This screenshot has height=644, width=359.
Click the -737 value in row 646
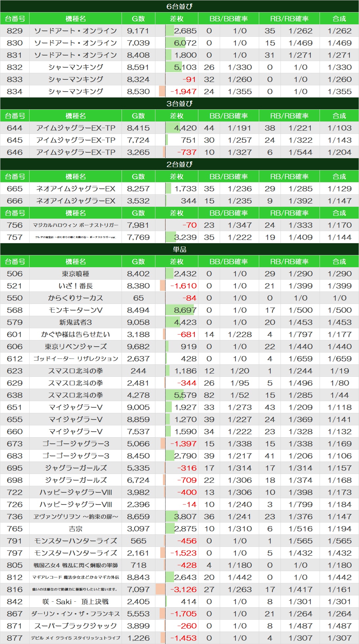pos(187,152)
